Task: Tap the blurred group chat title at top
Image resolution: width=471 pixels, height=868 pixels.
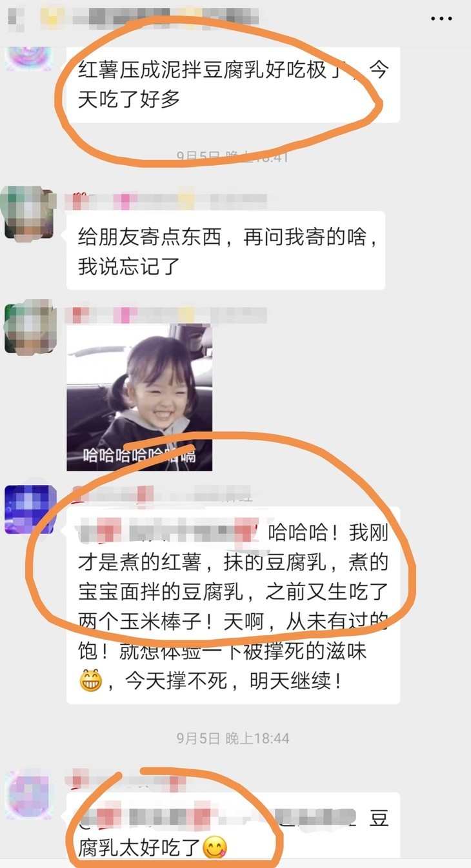Action: 132,17
